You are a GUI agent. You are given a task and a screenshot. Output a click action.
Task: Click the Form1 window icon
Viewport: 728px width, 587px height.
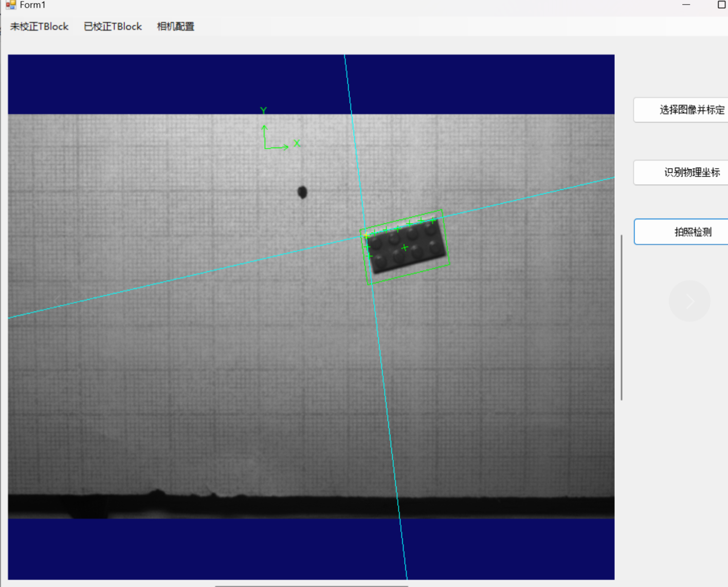point(11,5)
